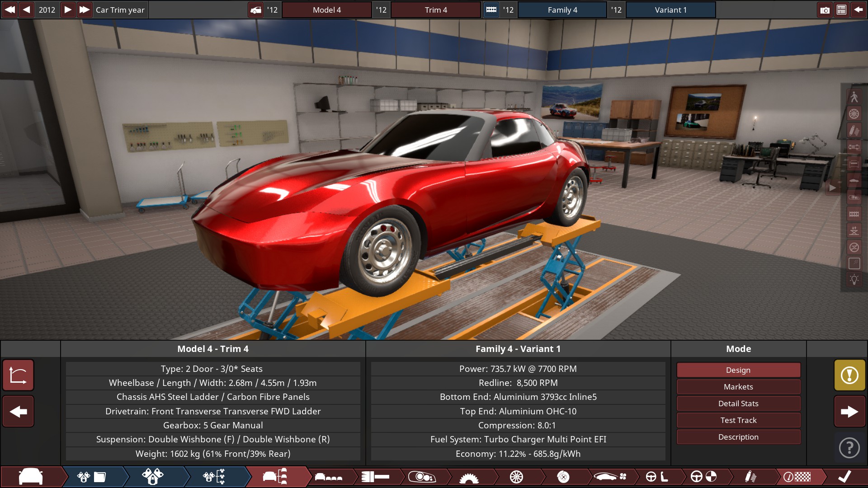Switch to Design mode
868x488 pixels.
click(x=738, y=370)
